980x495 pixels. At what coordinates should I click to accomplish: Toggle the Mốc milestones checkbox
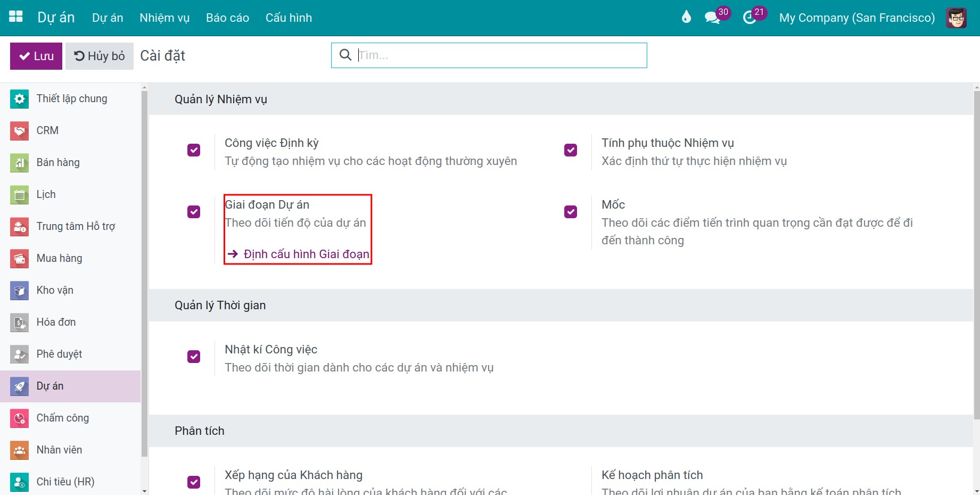[x=571, y=212]
